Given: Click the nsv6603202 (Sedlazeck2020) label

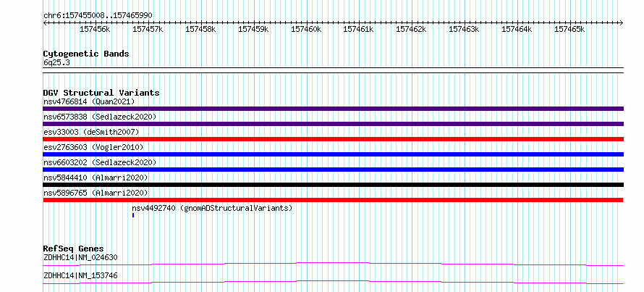Looking at the screenshot, I should click(100, 162).
